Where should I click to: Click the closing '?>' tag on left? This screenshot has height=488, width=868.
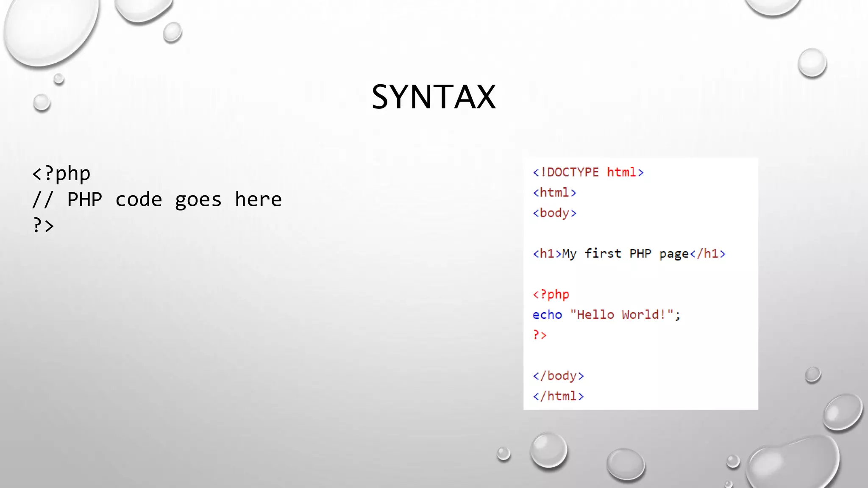pyautogui.click(x=43, y=225)
